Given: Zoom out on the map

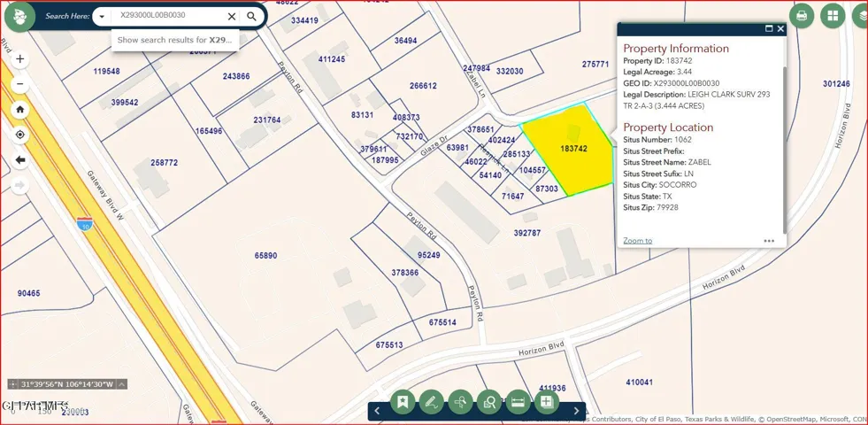Looking at the screenshot, I should tap(20, 83).
